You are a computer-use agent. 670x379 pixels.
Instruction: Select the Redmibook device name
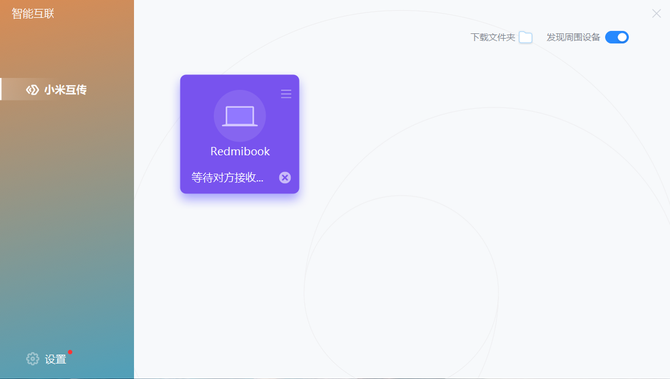240,151
